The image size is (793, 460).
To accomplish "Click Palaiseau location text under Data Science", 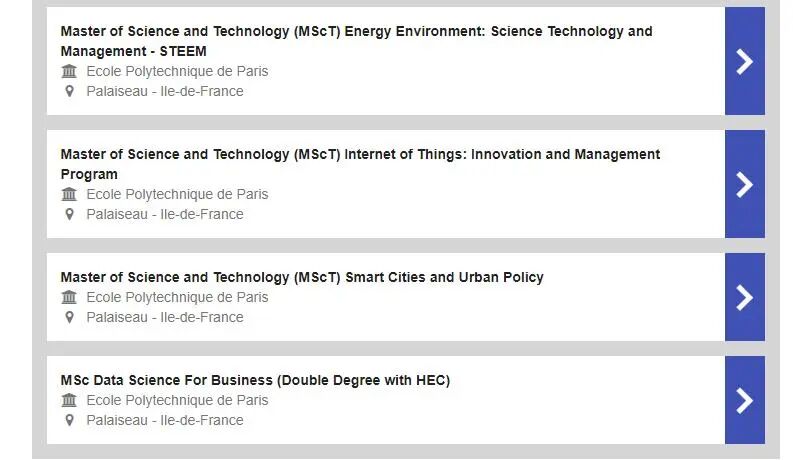I will 165,420.
